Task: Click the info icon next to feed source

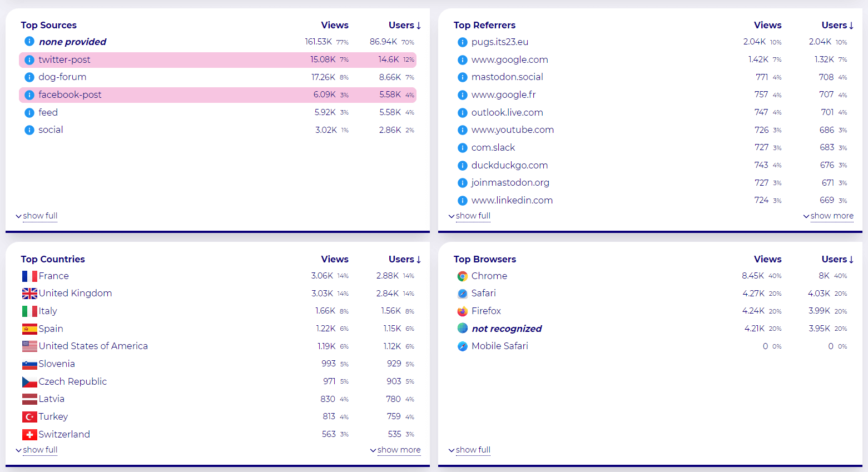Action: (x=29, y=113)
